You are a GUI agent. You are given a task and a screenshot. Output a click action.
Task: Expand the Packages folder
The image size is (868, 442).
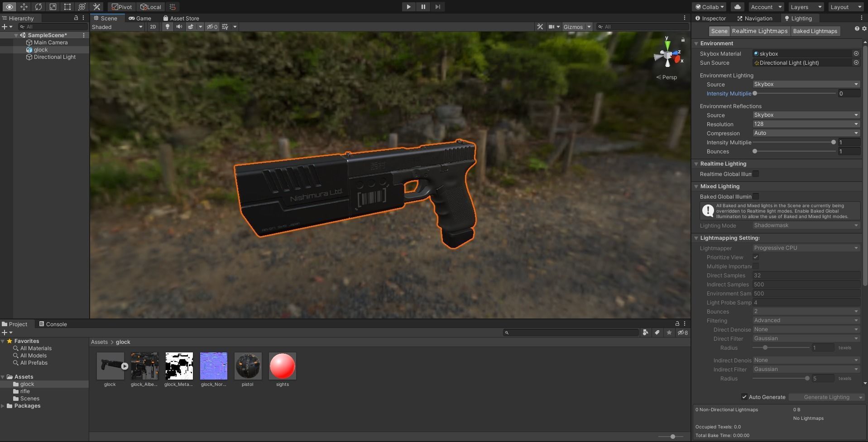pyautogui.click(x=3, y=406)
